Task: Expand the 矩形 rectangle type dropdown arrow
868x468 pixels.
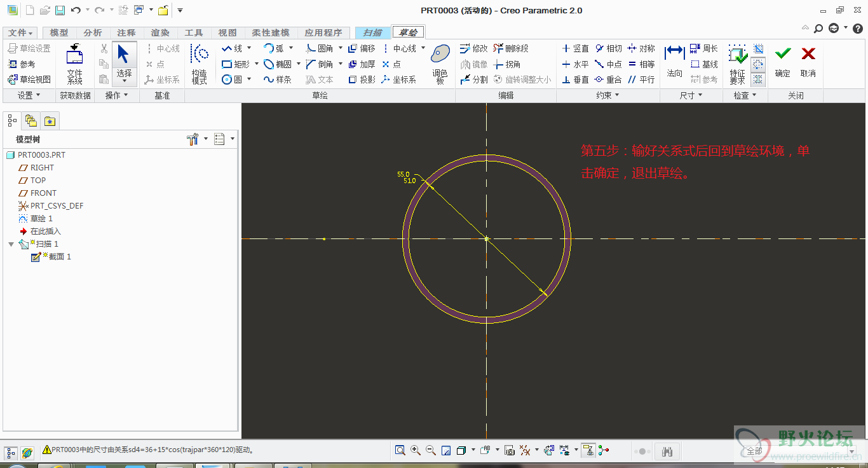Action: 257,64
